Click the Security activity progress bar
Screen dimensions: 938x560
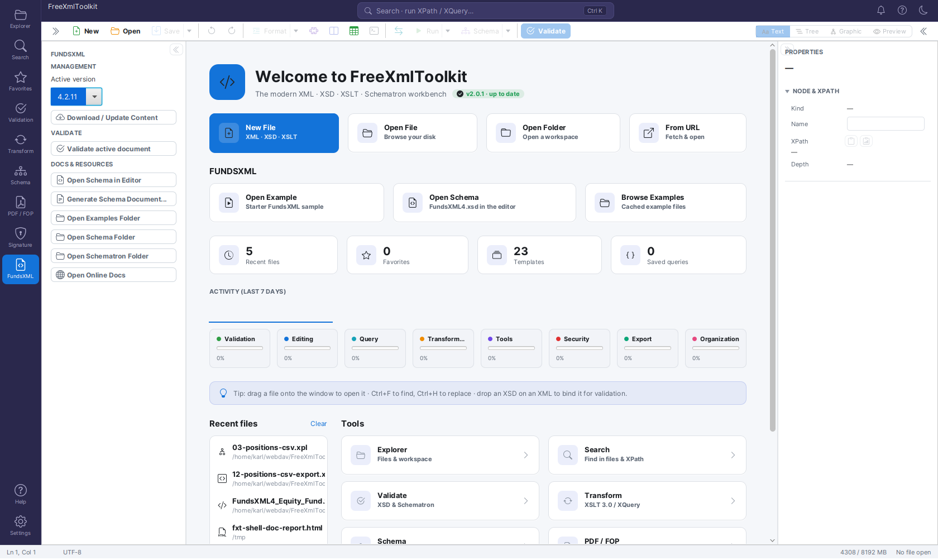(x=579, y=348)
